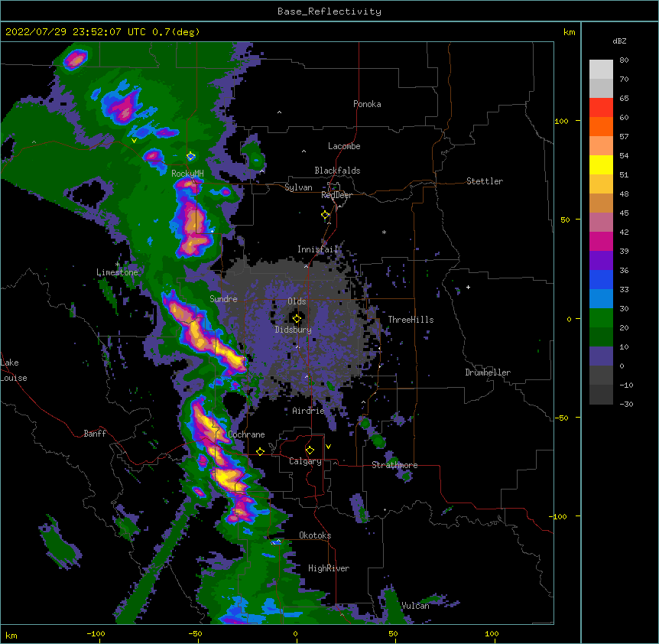Select the red 60–65 dBZ legend swatch
This screenshot has height=644, width=659.
click(x=601, y=108)
